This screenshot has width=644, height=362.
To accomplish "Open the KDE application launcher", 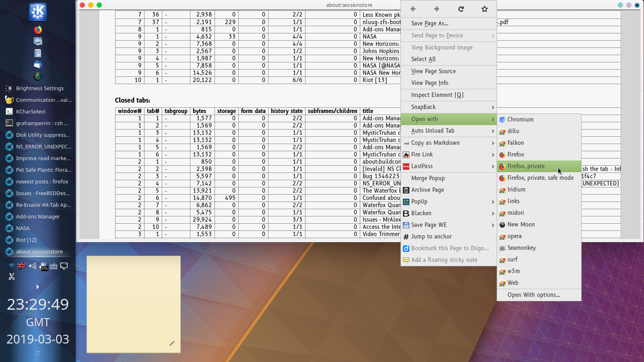I will pos(38,12).
